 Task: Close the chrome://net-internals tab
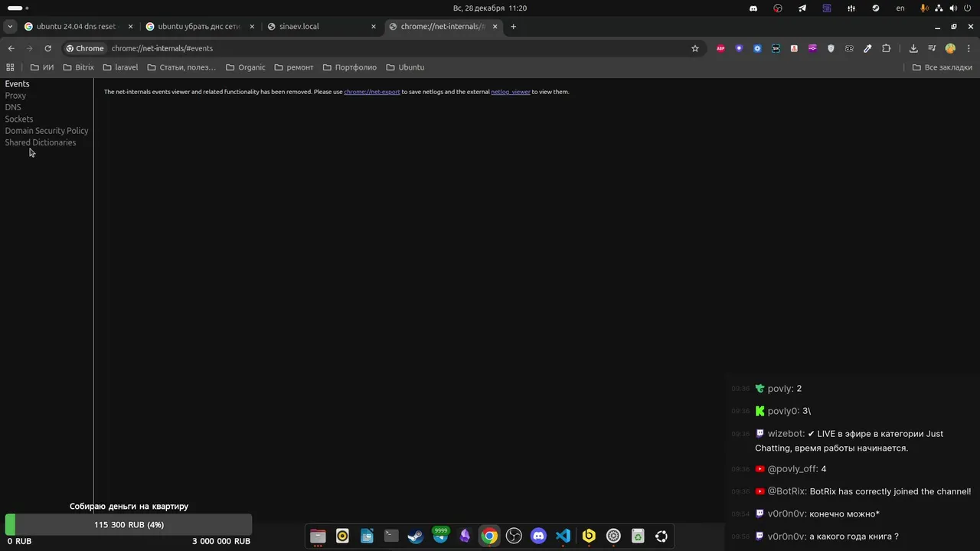point(495,26)
